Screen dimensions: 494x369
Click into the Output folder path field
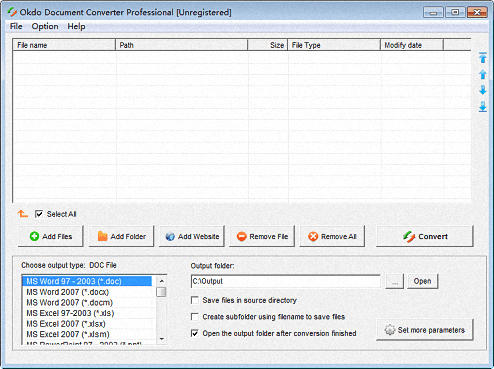286,281
